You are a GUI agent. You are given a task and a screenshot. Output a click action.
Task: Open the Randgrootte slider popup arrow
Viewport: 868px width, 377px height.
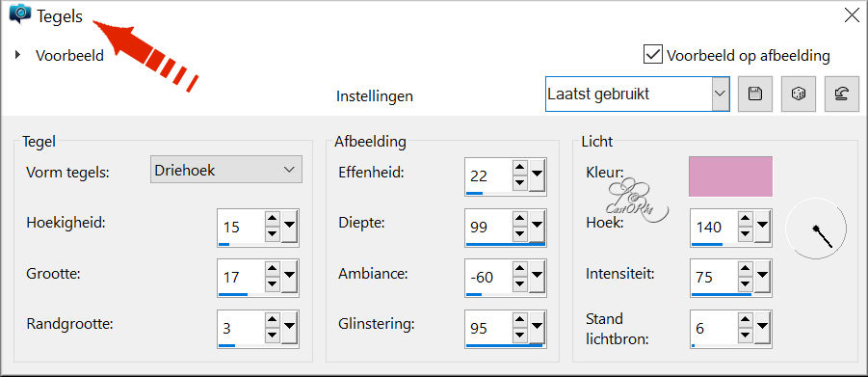point(290,328)
